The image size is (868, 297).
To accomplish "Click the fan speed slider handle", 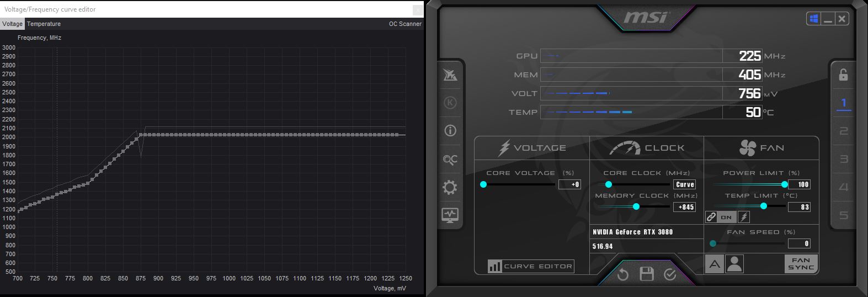I will 713,243.
